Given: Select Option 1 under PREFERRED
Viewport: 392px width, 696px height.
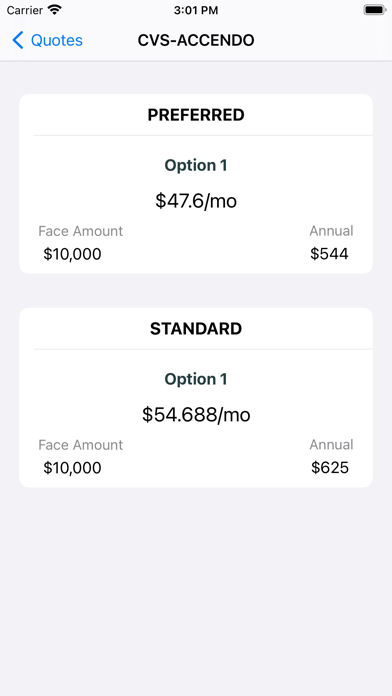Looking at the screenshot, I should pos(196,166).
